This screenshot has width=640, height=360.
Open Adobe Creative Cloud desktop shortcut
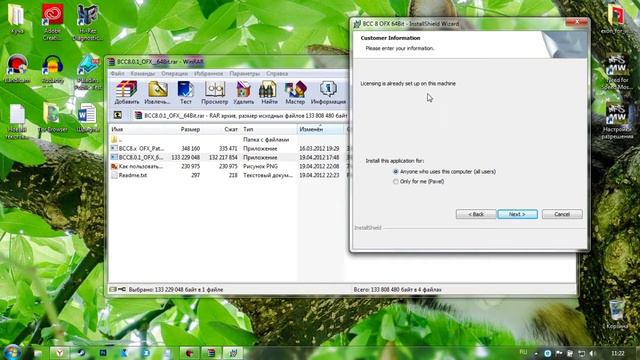52,21
